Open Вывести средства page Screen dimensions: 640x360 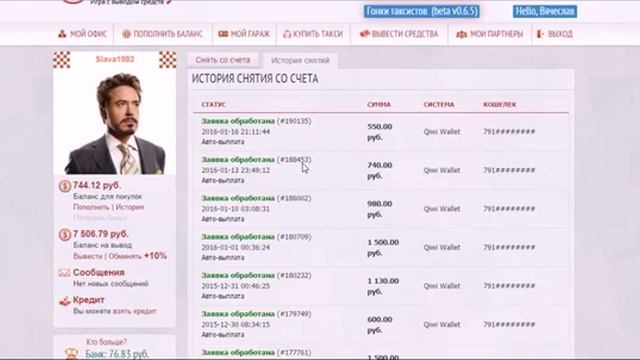pyautogui.click(x=399, y=34)
